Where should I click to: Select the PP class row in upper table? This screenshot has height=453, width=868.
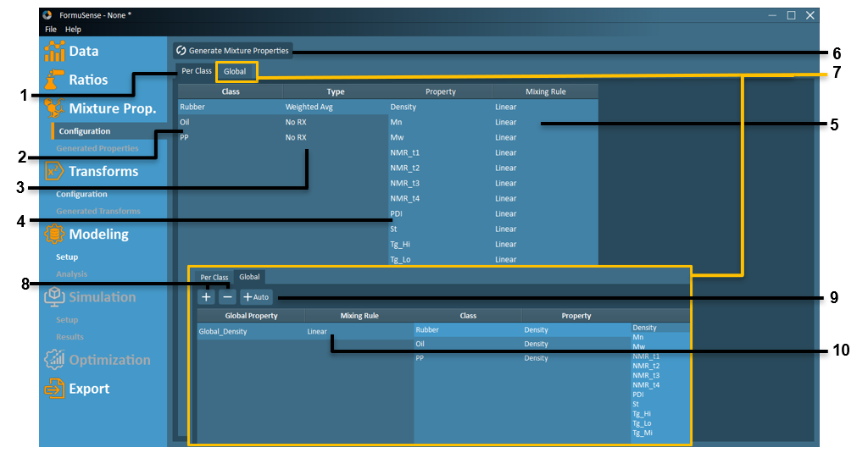231,137
